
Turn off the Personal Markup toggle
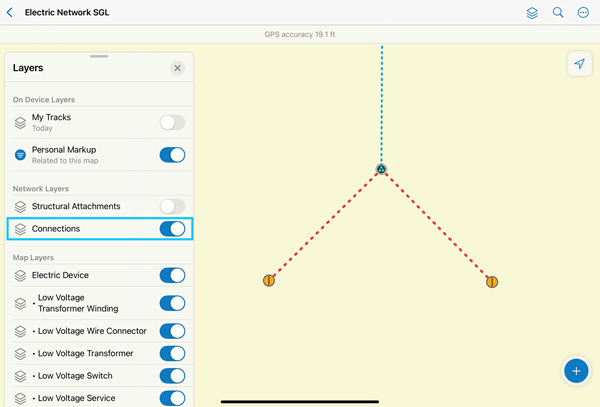[x=172, y=155]
